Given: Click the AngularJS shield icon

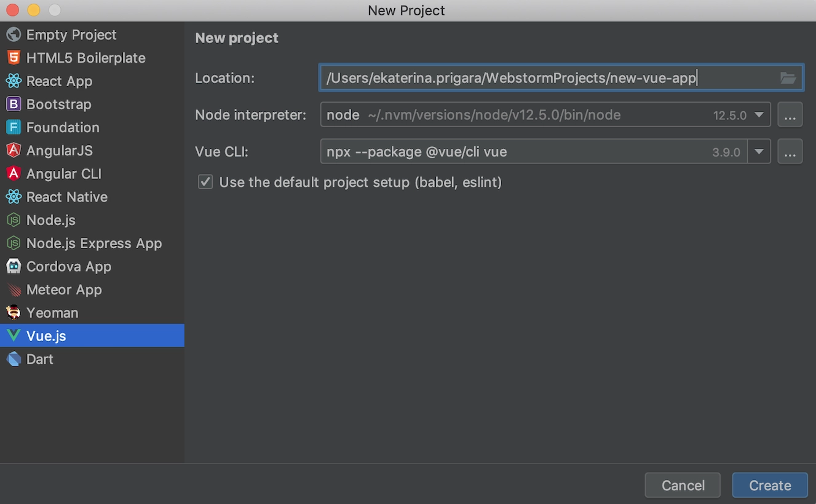Looking at the screenshot, I should 13,151.
